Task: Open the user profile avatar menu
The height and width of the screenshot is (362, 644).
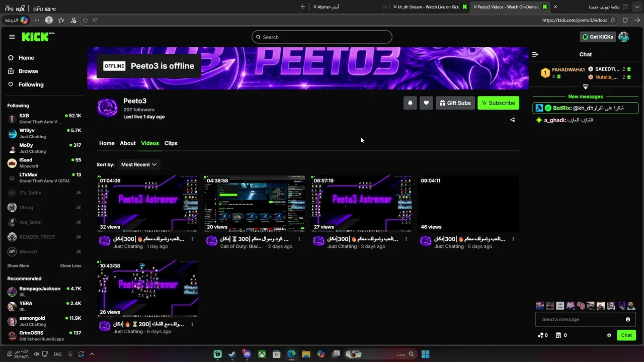Action: (624, 37)
